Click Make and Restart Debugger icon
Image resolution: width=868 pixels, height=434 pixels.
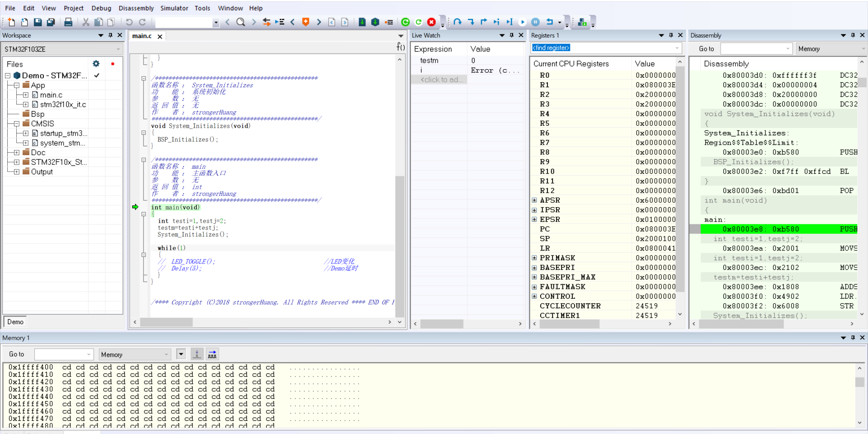[x=406, y=22]
